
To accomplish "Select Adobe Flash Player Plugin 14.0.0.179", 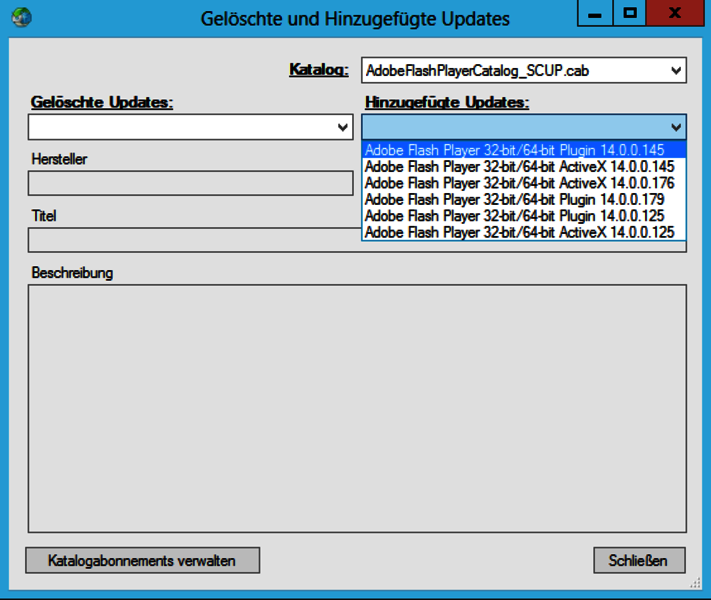I will tap(524, 199).
